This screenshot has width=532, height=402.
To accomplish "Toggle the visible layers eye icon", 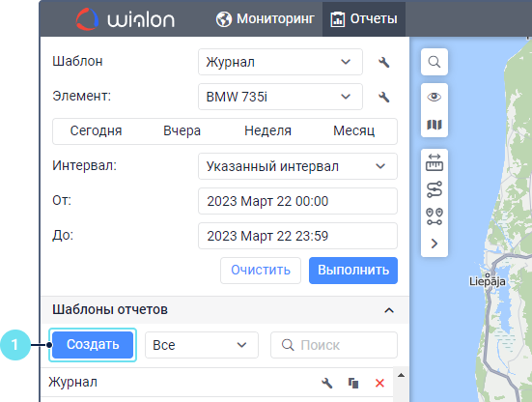I will click(x=434, y=97).
